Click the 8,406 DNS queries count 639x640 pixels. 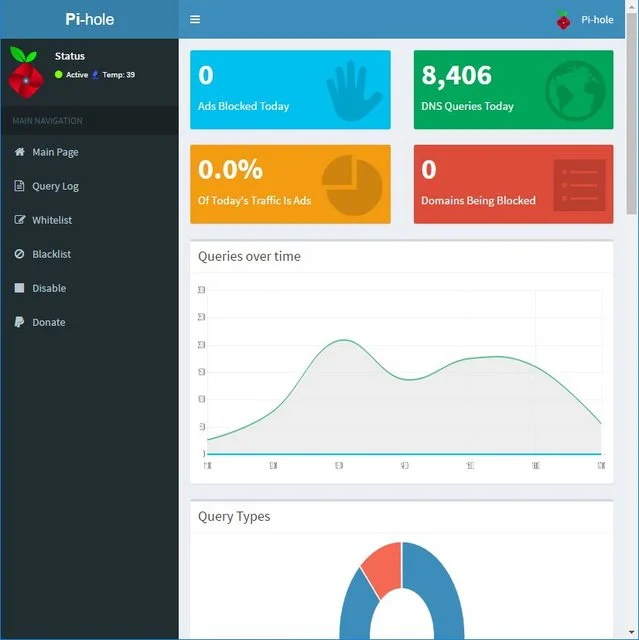click(456, 76)
